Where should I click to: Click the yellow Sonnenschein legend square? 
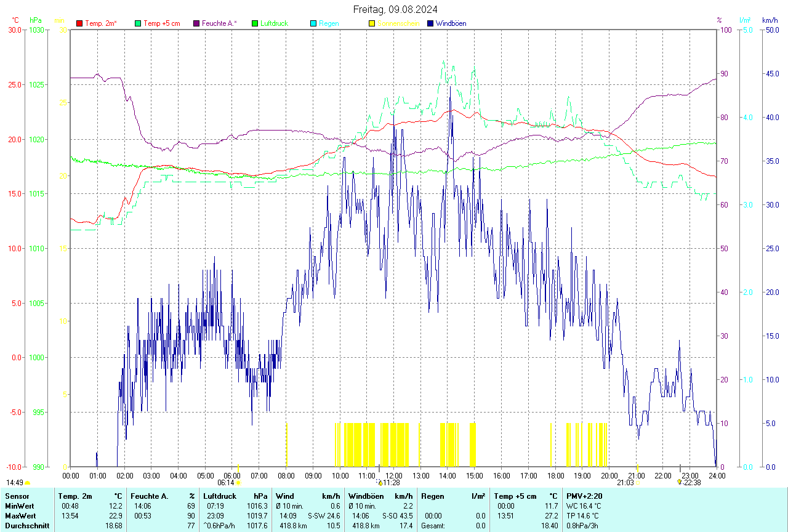click(372, 23)
